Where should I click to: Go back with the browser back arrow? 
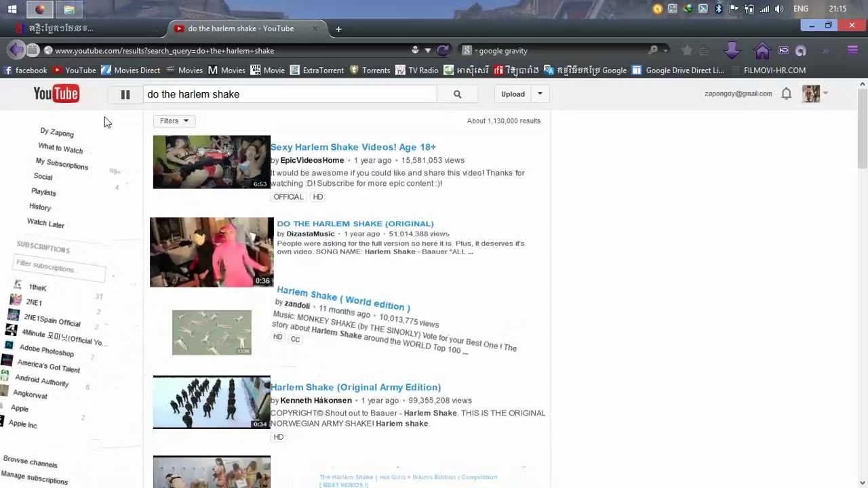click(16, 49)
